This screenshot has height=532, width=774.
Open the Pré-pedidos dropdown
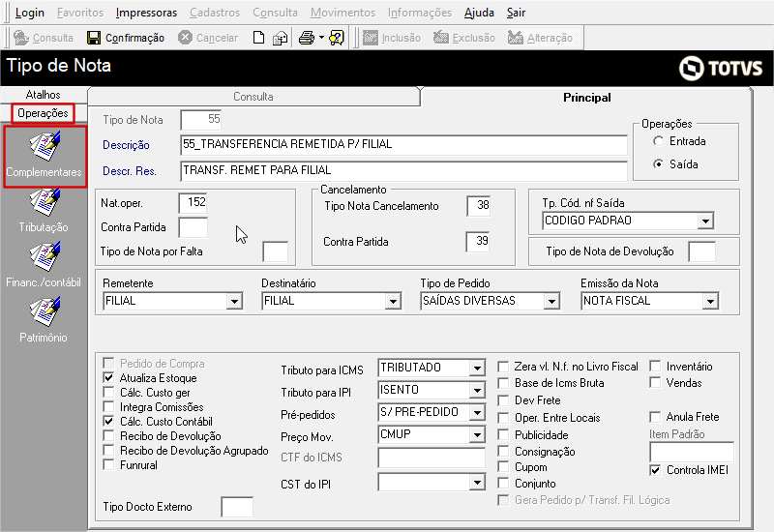(477, 413)
